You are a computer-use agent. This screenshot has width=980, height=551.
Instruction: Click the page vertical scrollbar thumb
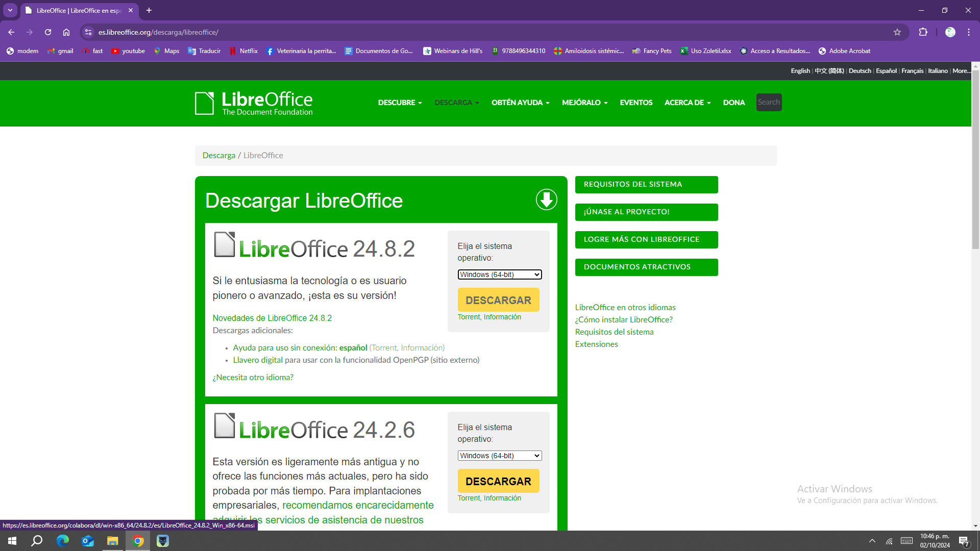975,159
